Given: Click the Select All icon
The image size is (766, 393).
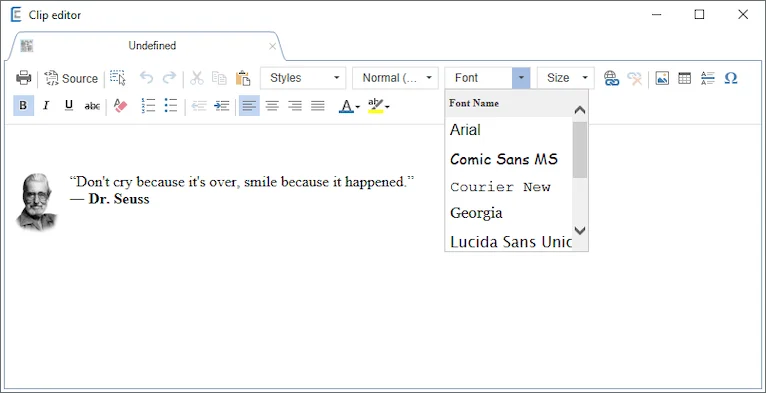Looking at the screenshot, I should coord(117,78).
